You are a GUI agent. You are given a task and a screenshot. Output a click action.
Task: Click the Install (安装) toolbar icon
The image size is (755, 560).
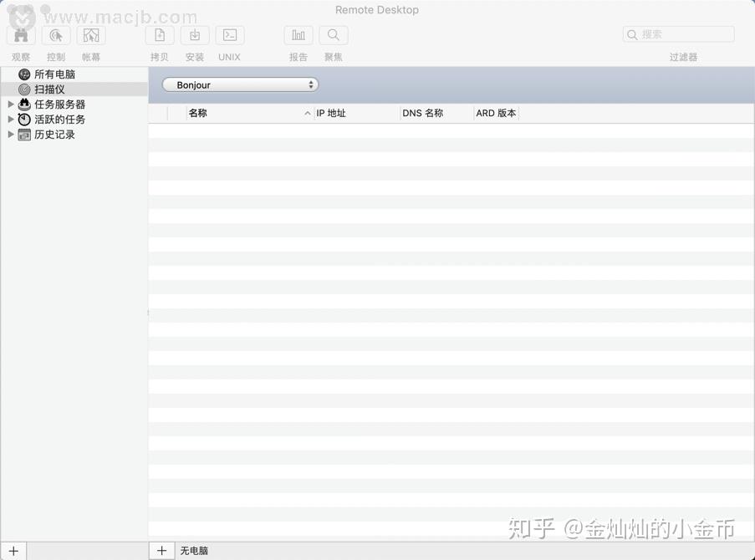(195, 35)
